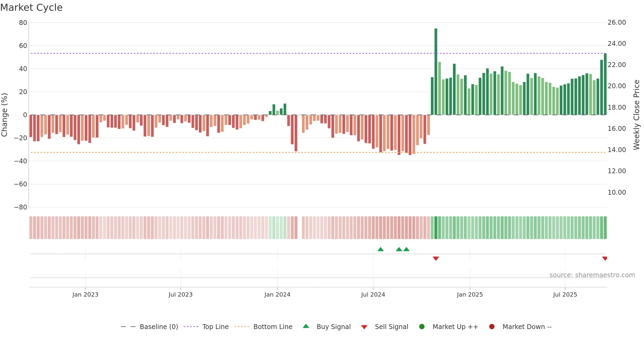
Task: Click the Jan 2025 axis label
Action: tap(470, 295)
